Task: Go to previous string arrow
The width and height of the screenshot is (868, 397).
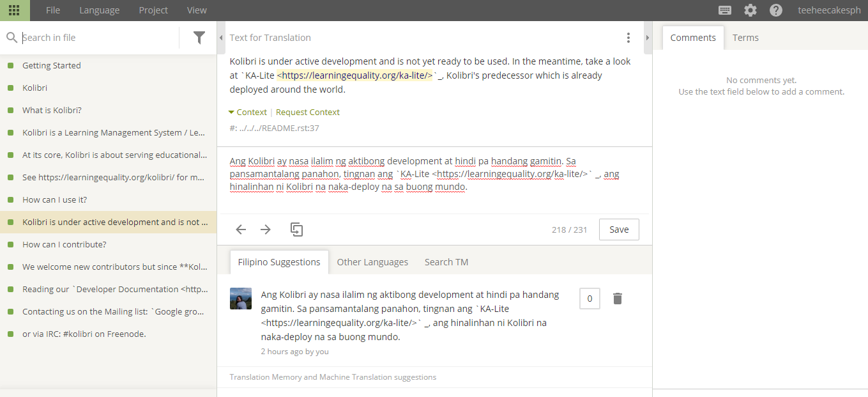Action: (x=241, y=230)
